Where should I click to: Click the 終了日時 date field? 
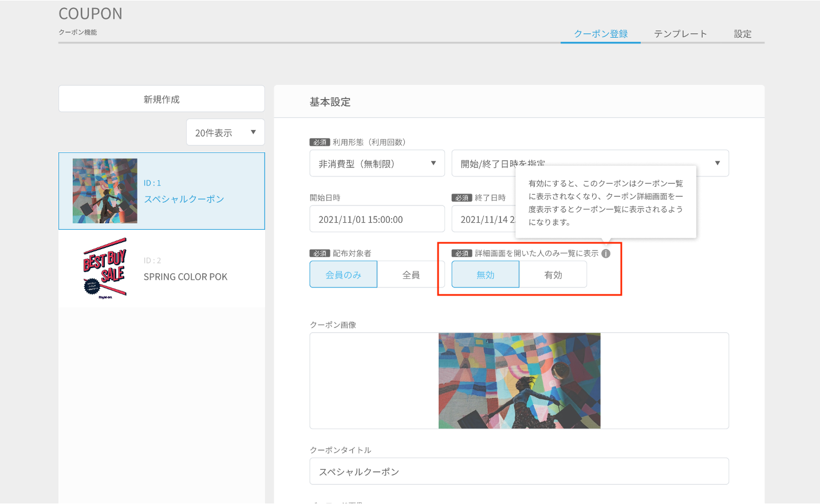point(484,219)
